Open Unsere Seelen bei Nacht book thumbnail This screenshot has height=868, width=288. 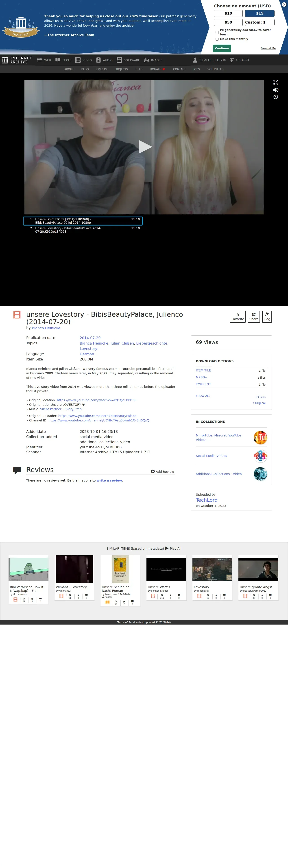tap(120, 569)
